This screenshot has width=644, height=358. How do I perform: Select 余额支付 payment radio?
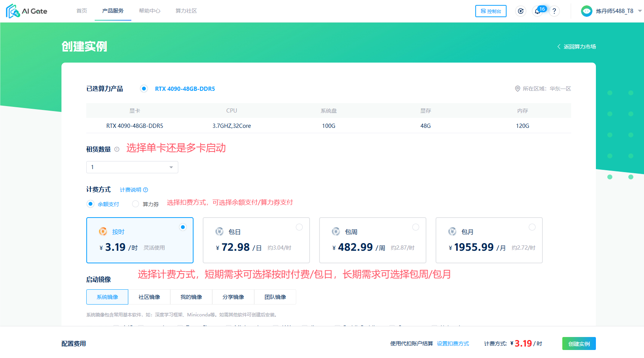click(90, 204)
